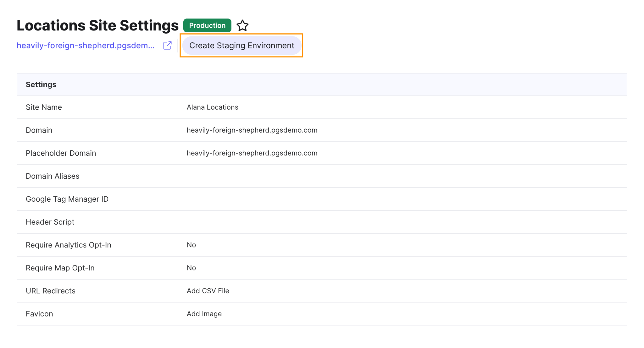Click the Production environment badge

[207, 25]
